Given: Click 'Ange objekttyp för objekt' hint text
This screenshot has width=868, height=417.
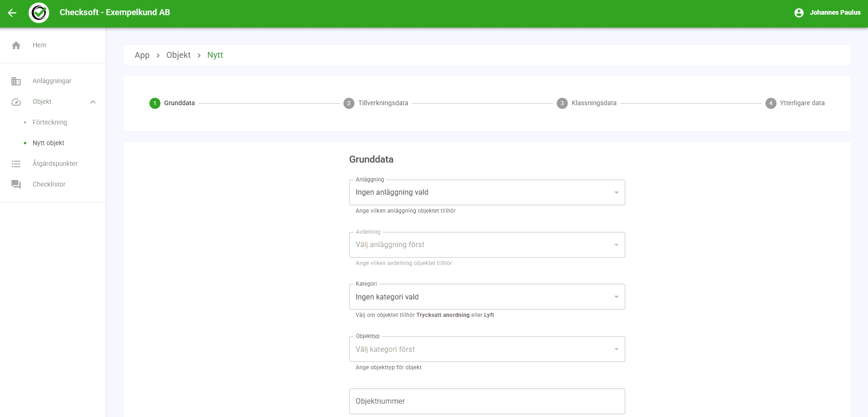Looking at the screenshot, I should pos(388,367).
